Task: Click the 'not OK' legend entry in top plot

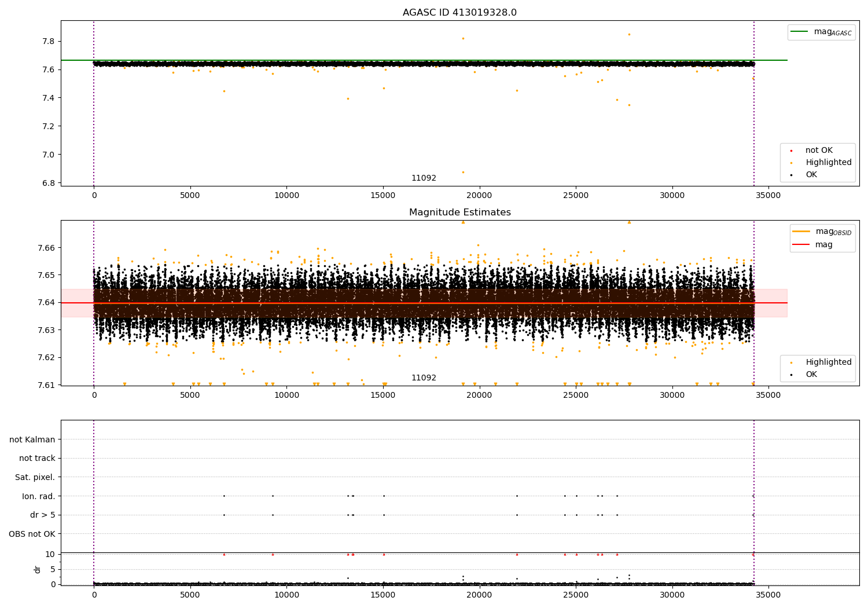Action: [x=819, y=151]
